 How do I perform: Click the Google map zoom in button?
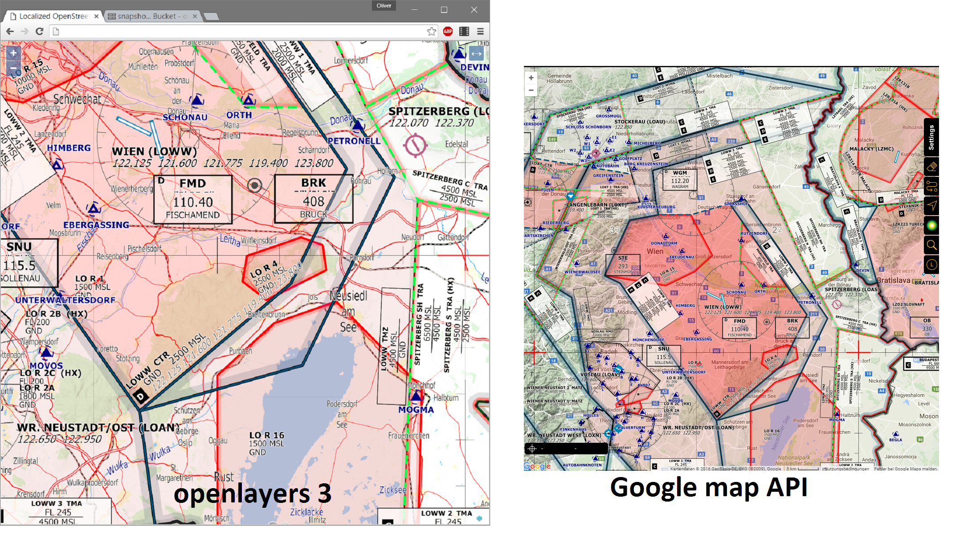(x=531, y=78)
